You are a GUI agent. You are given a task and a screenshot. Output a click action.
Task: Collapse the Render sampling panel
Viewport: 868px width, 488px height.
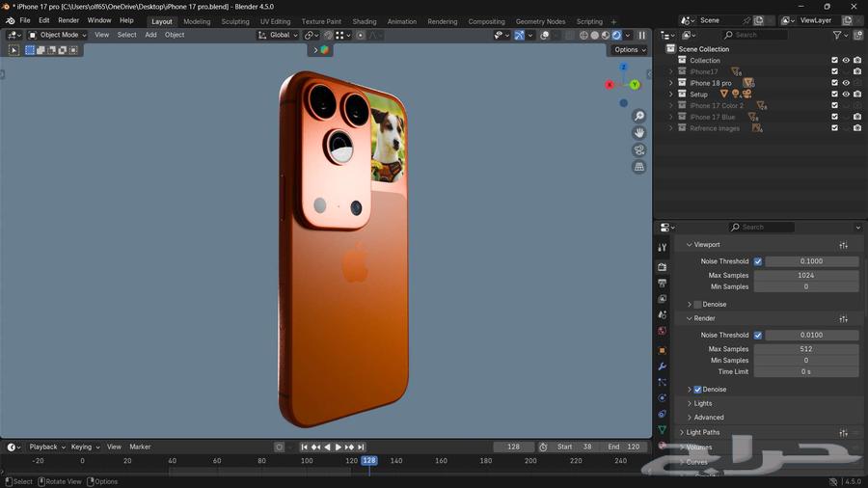[690, 318]
